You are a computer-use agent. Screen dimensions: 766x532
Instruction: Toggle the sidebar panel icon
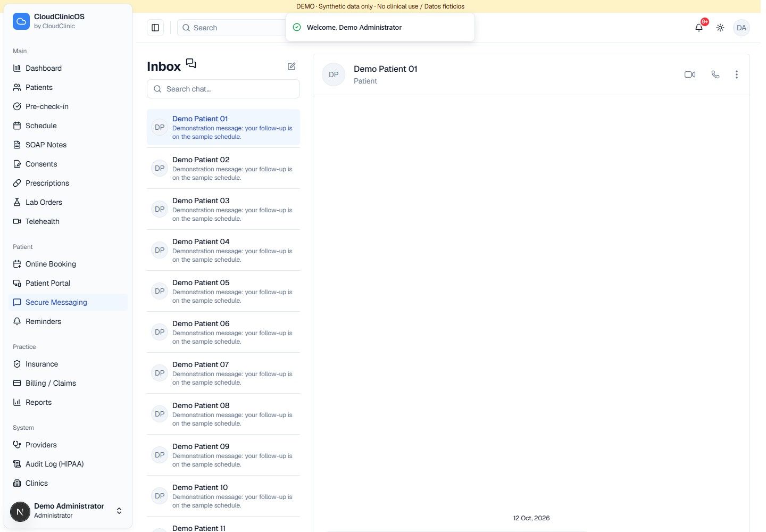[155, 28]
